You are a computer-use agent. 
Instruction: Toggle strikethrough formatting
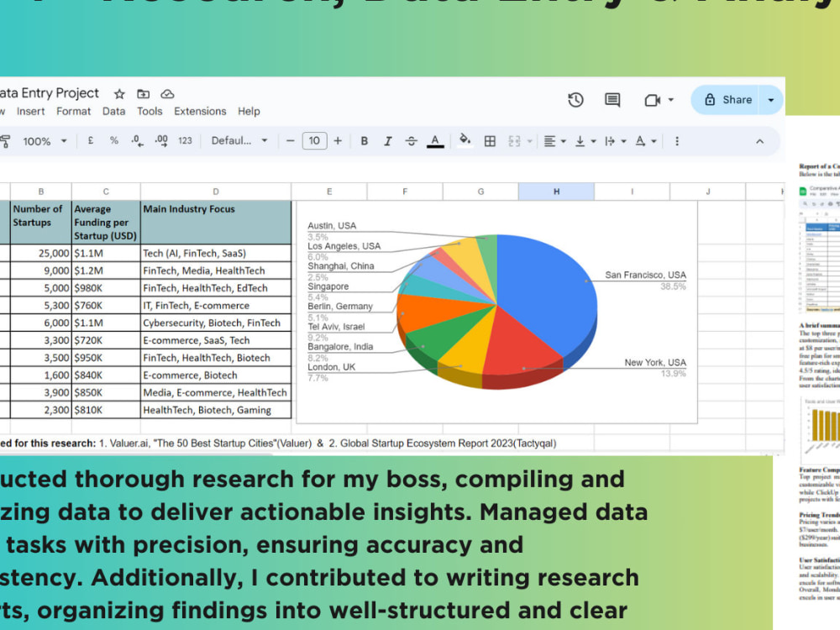tap(411, 141)
